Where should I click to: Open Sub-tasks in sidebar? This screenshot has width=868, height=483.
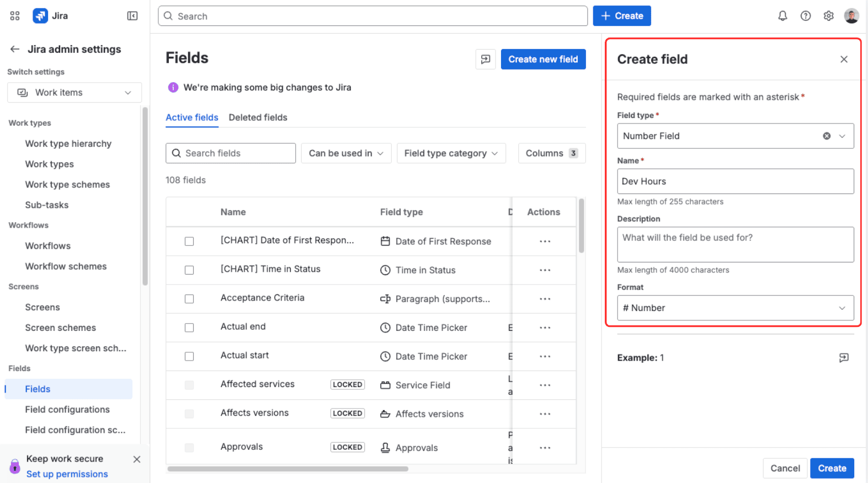tap(47, 205)
